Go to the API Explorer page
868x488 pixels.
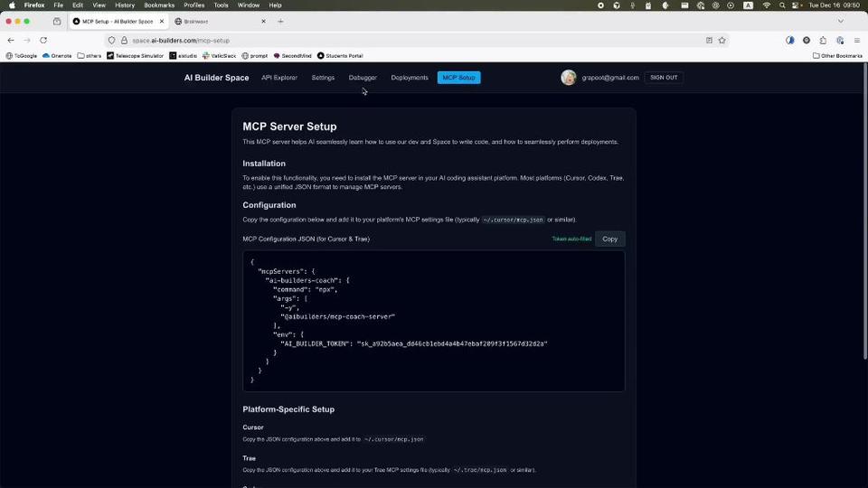click(x=279, y=78)
